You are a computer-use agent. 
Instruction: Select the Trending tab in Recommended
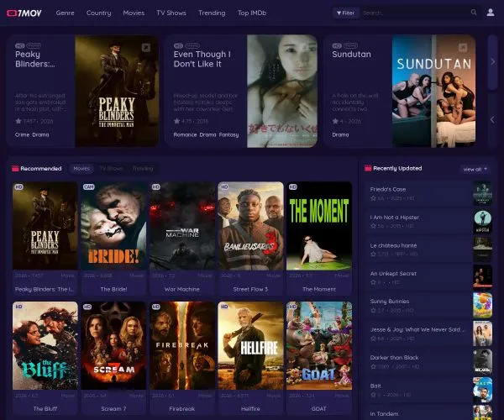point(143,168)
